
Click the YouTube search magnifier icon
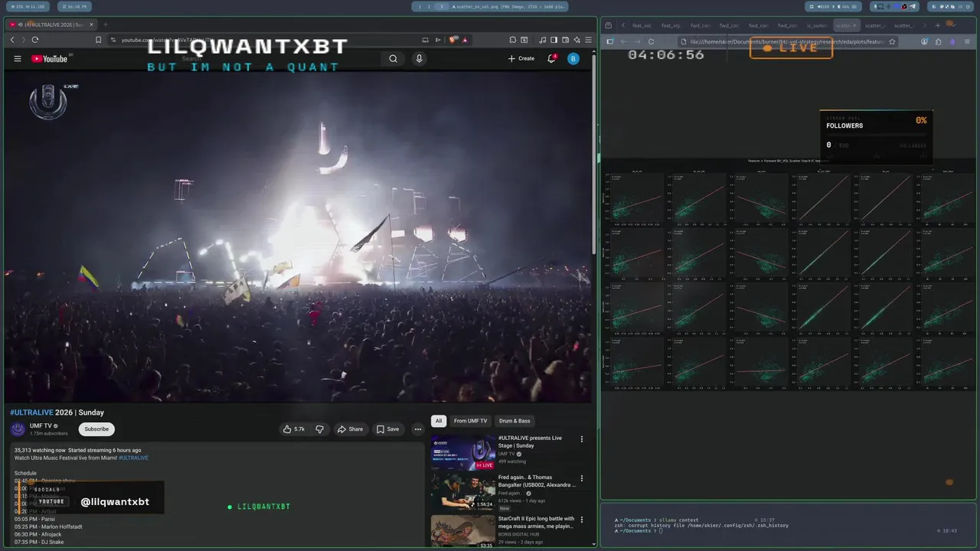(393, 59)
